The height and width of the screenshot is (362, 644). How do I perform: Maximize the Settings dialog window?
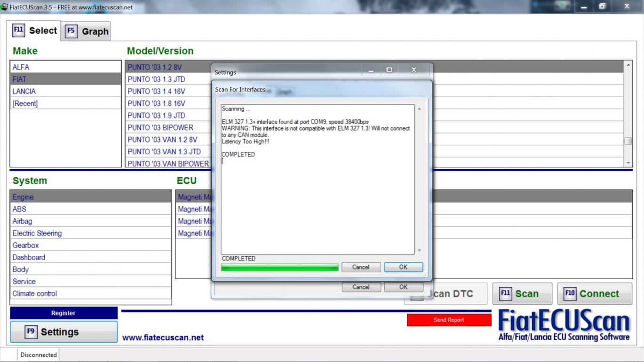[389, 70]
